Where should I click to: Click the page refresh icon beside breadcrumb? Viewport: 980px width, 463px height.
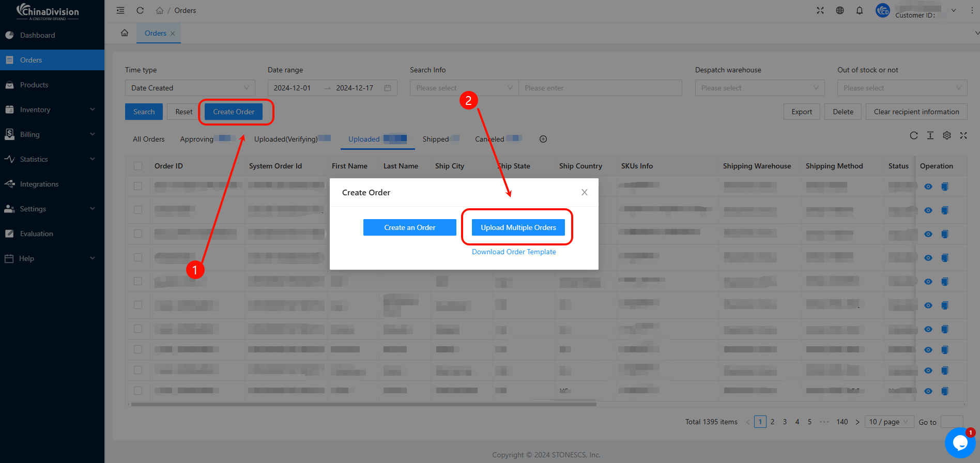point(140,10)
